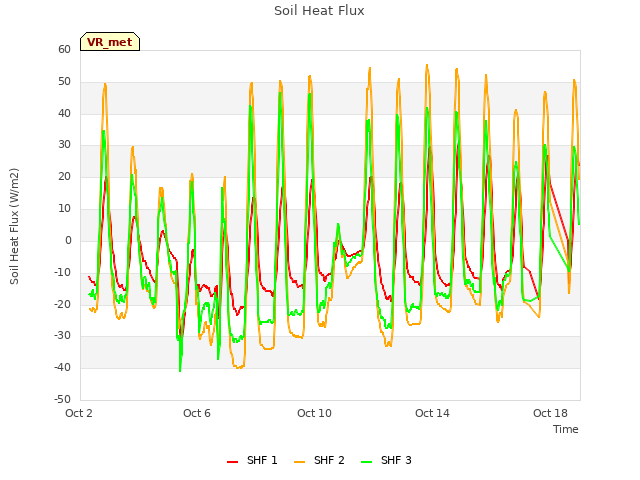
Task: Click the -20 y-axis tick label
Action: (62, 304)
